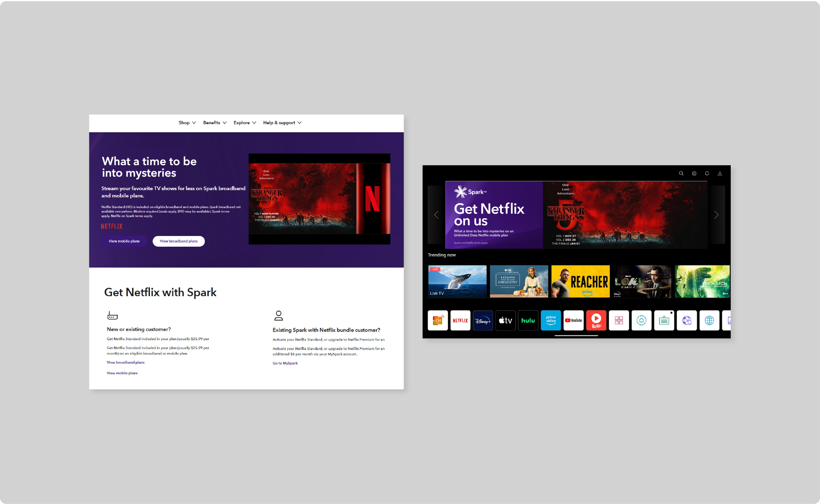Launch the YouTube app tile
Screen dimensions: 820x504
[574, 320]
